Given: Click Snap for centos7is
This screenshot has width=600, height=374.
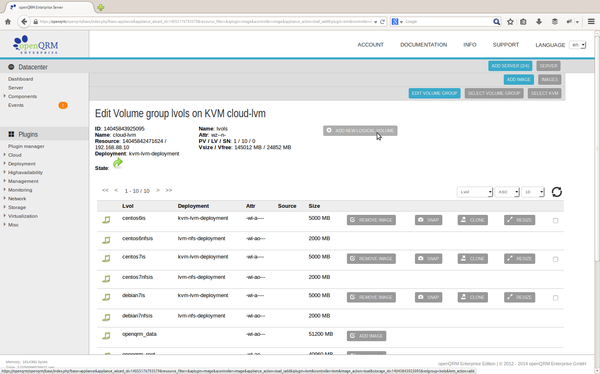Looking at the screenshot, I should point(428,259).
